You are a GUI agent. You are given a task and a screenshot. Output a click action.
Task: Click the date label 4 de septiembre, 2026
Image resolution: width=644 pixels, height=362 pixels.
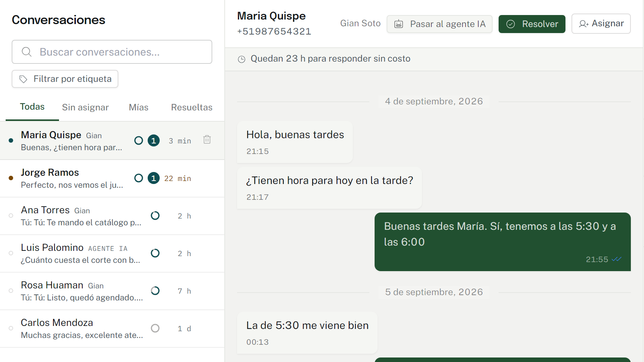(x=434, y=101)
